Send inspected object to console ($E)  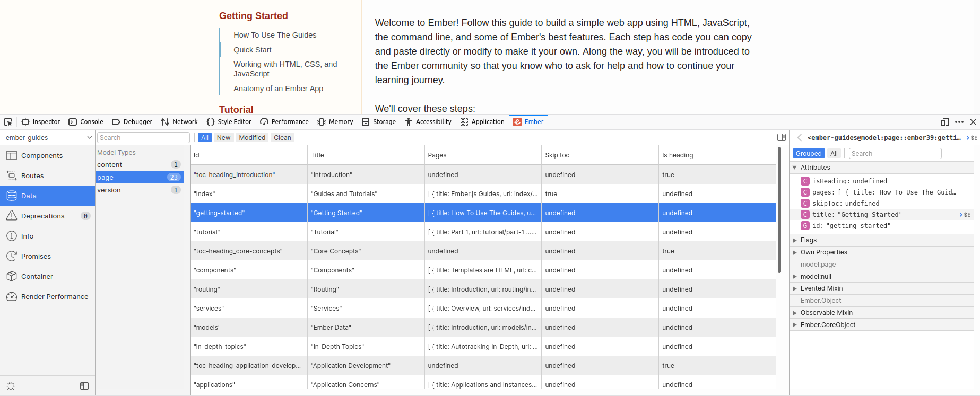coord(972,138)
